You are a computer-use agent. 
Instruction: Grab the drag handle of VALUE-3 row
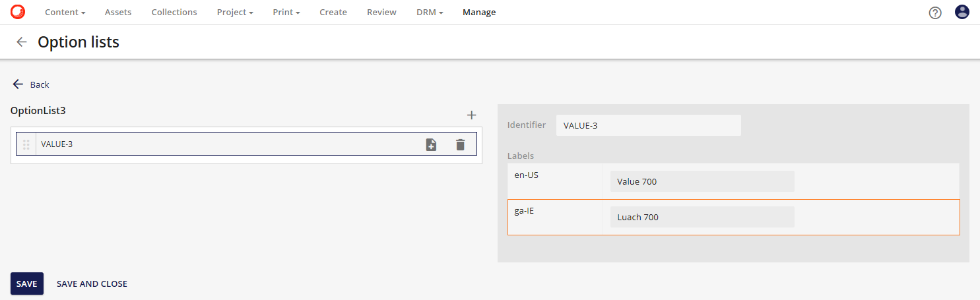click(26, 144)
